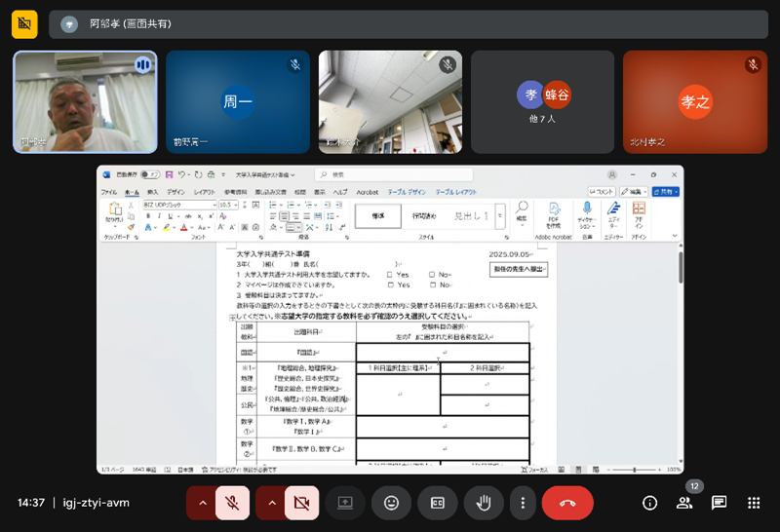
Task: Select the 孝之 participant tile
Action: point(694,101)
